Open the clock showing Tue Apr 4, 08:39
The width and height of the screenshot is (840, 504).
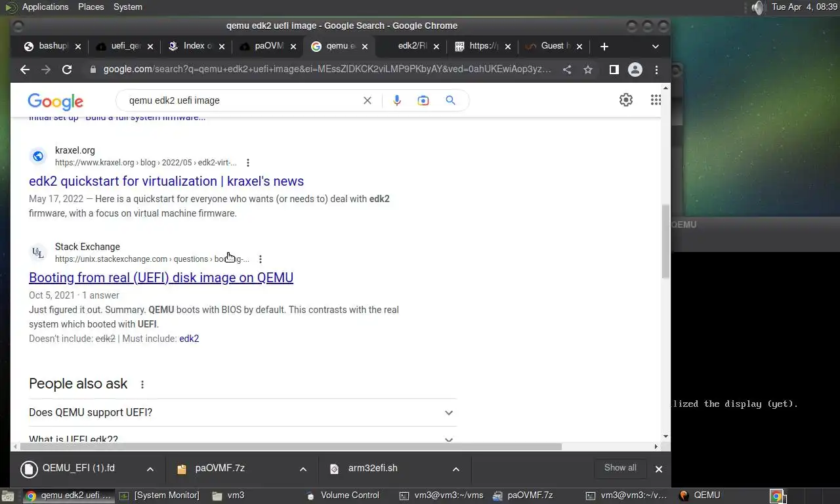[x=805, y=7]
